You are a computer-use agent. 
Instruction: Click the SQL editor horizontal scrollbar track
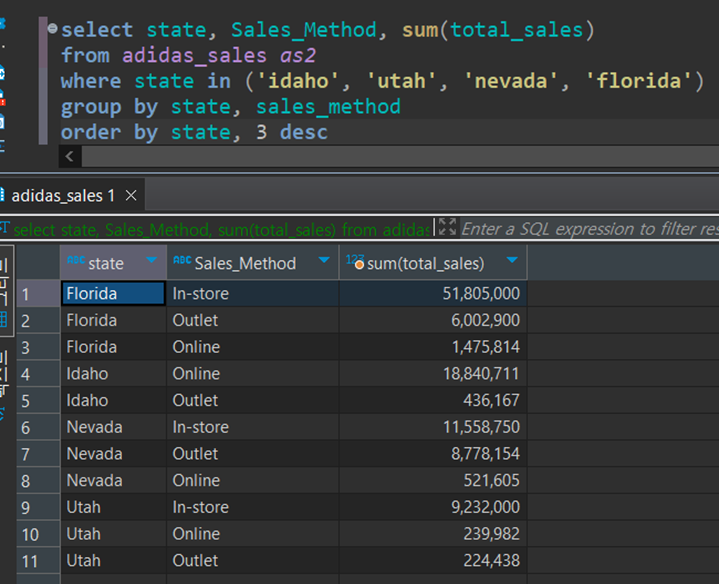point(400,156)
